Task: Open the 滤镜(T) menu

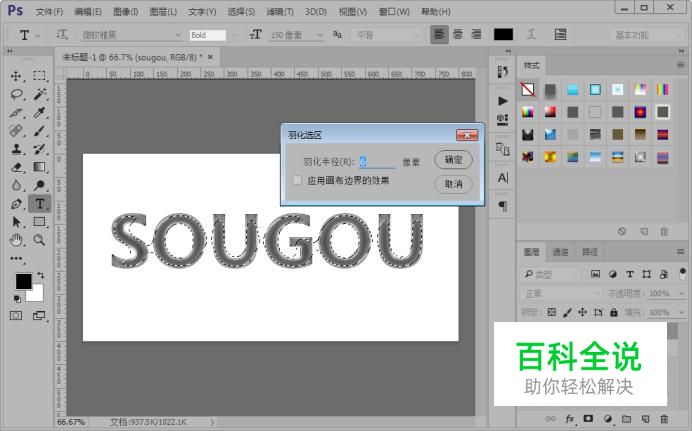Action: (280, 11)
